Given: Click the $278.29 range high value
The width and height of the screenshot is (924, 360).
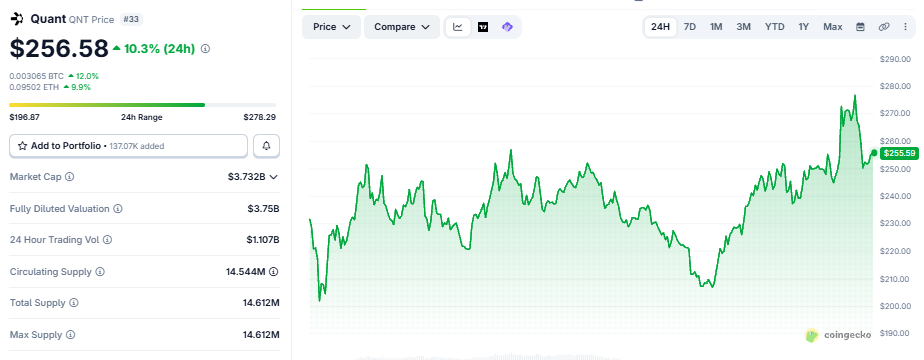Looking at the screenshot, I should tap(260, 117).
